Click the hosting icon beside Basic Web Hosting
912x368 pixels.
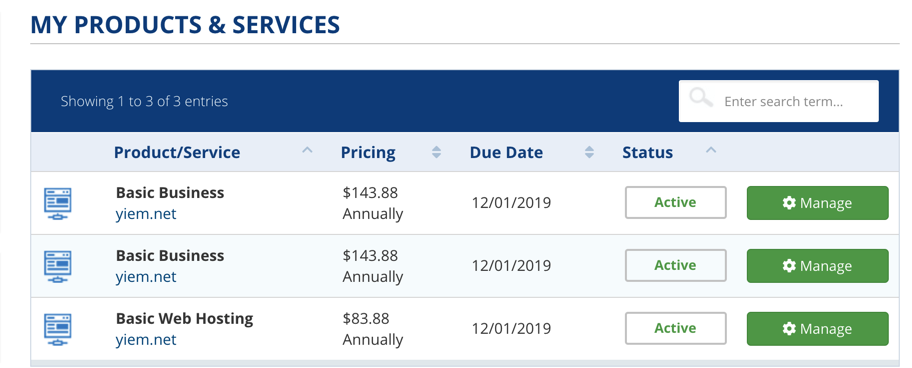[x=58, y=329]
